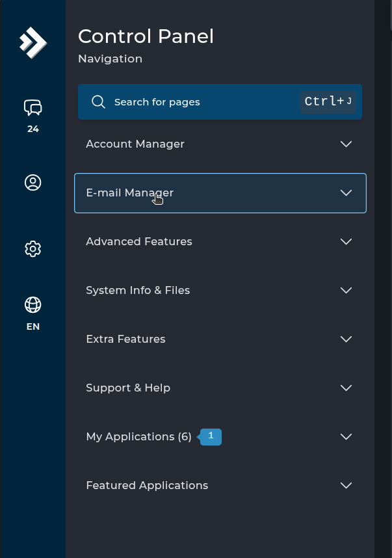Click the magnifier icon in search bar
The height and width of the screenshot is (558, 392).
(x=99, y=102)
